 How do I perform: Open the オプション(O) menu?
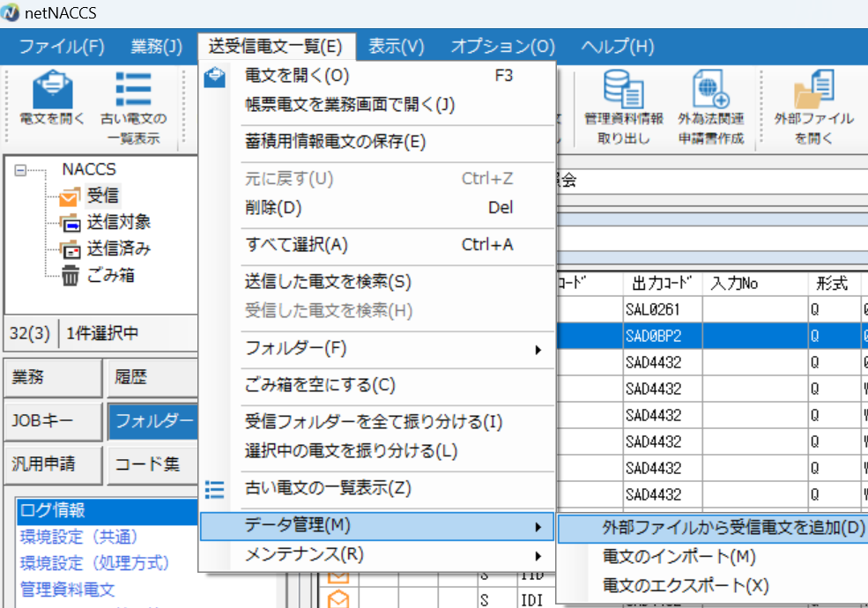(x=502, y=46)
